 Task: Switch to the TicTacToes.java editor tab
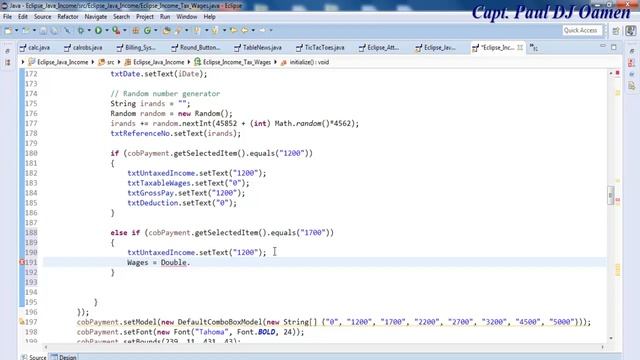pyautogui.click(x=320, y=48)
